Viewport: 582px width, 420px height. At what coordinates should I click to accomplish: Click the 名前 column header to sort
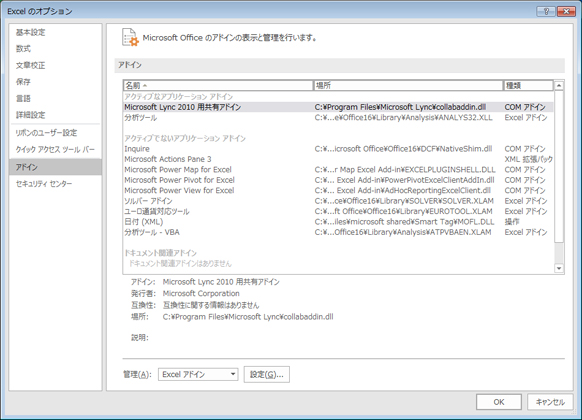coord(218,86)
